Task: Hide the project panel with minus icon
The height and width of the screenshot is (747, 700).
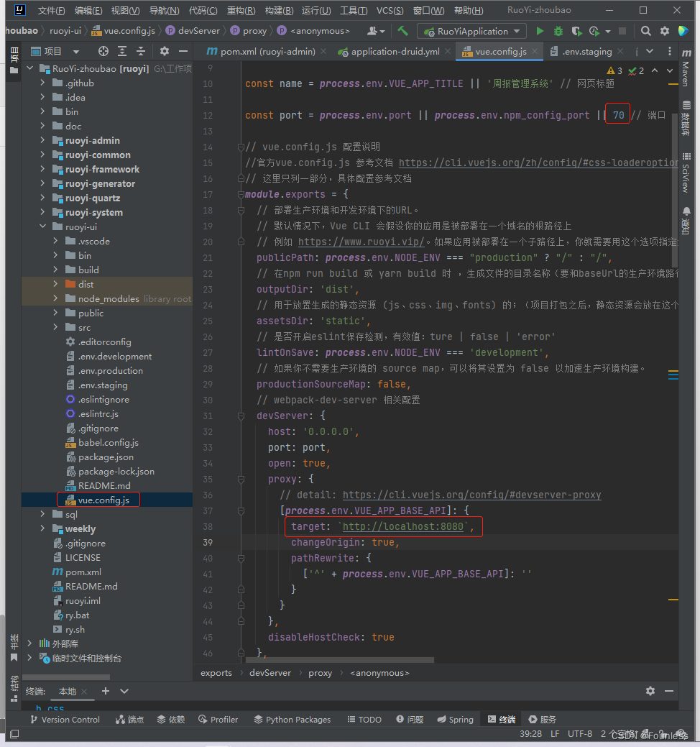Action: [183, 51]
